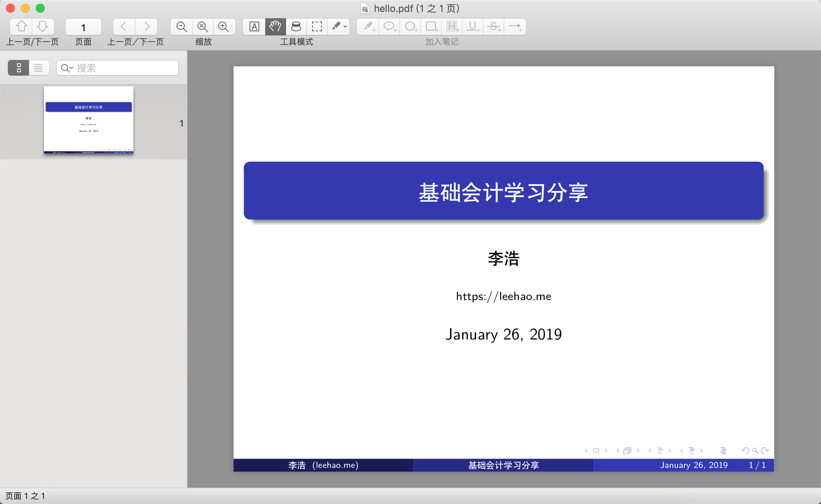The height and width of the screenshot is (504, 821).
Task: Show table of contents list view
Action: 39,68
